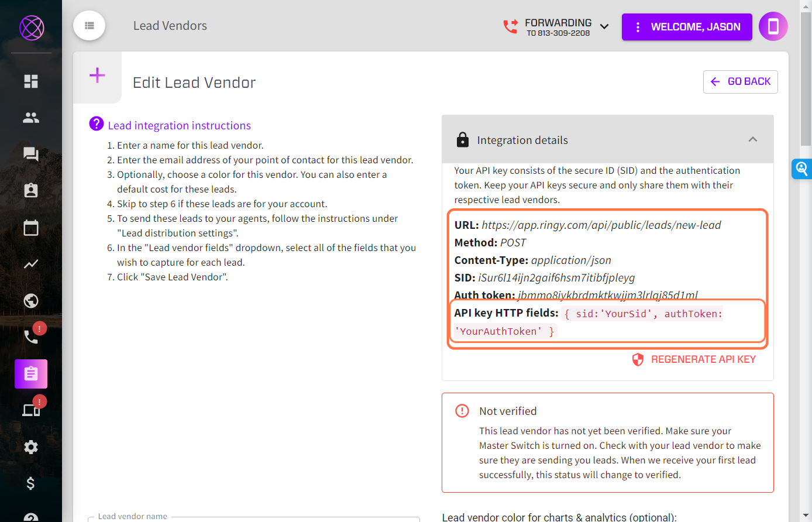Open the Ringy logo home icon
This screenshot has height=522, width=812.
click(32, 28)
